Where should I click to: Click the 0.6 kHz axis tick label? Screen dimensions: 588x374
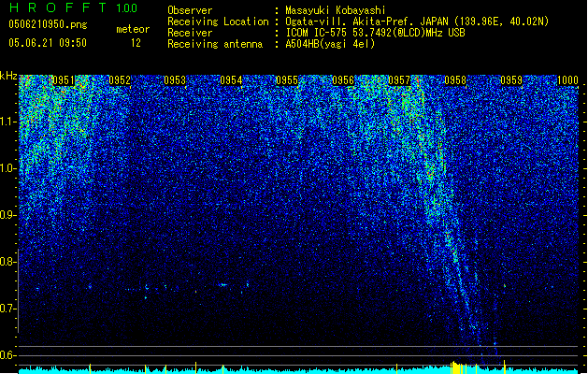(x=8, y=355)
